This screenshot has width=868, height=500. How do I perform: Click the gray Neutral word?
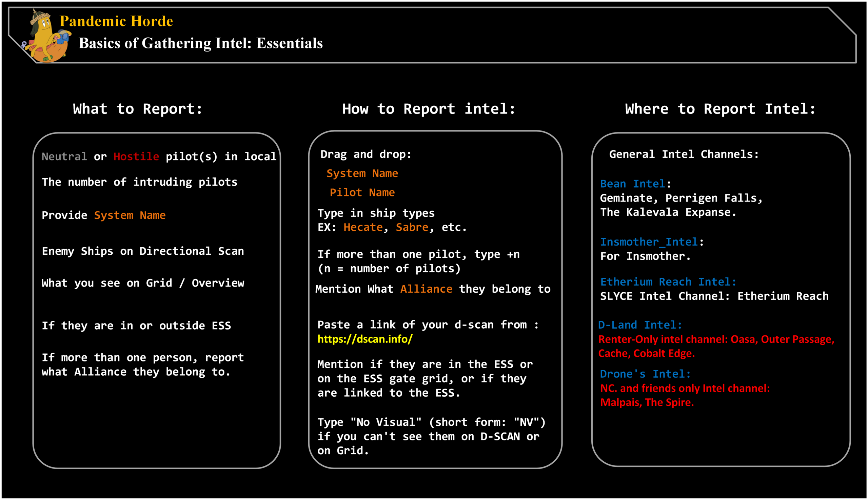64,157
